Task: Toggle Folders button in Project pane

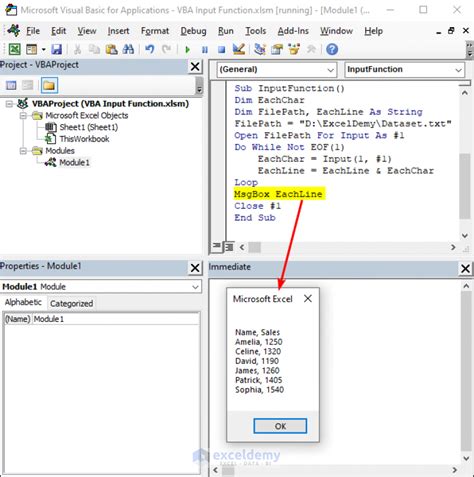Action: coord(49,85)
